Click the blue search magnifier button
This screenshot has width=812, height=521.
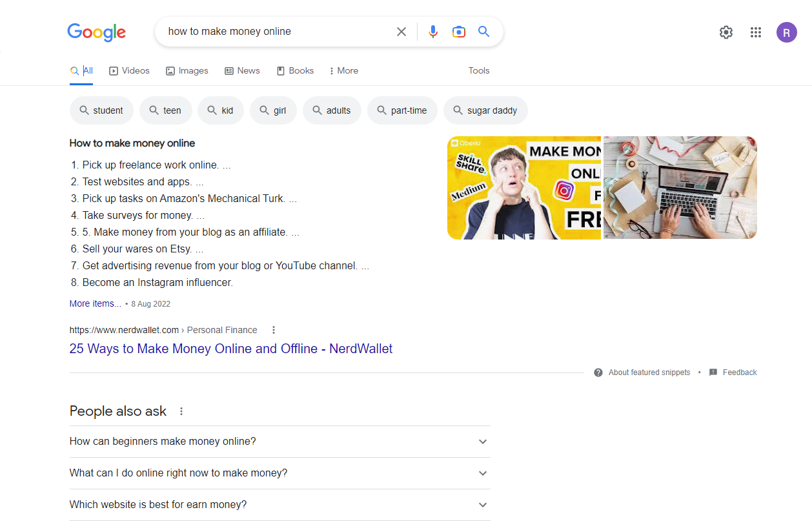click(483, 32)
